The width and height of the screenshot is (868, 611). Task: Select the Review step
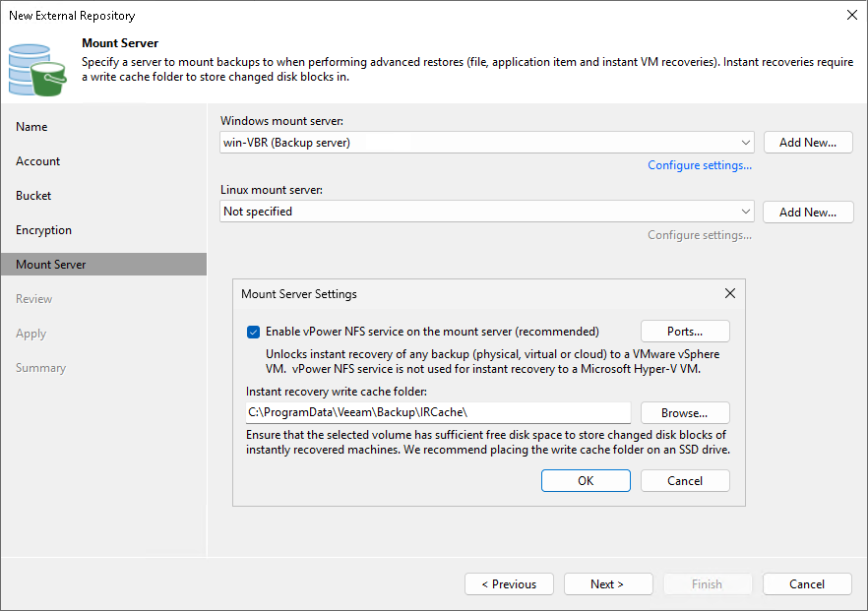[x=33, y=299]
